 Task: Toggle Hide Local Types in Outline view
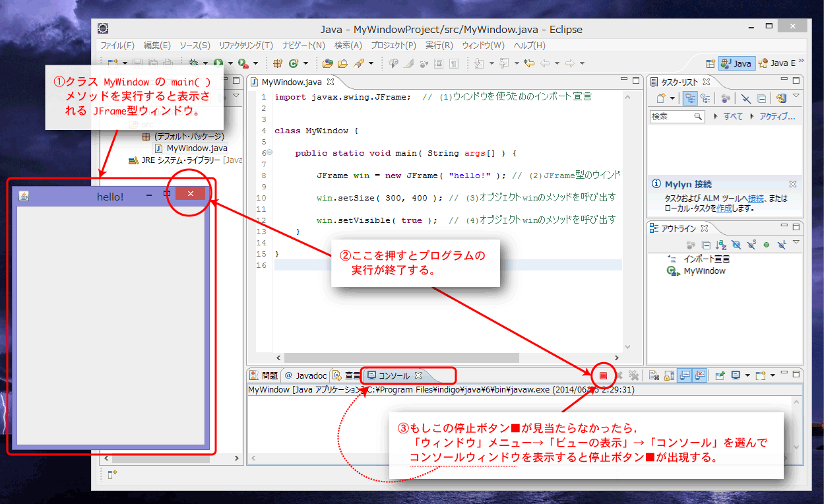tap(782, 245)
